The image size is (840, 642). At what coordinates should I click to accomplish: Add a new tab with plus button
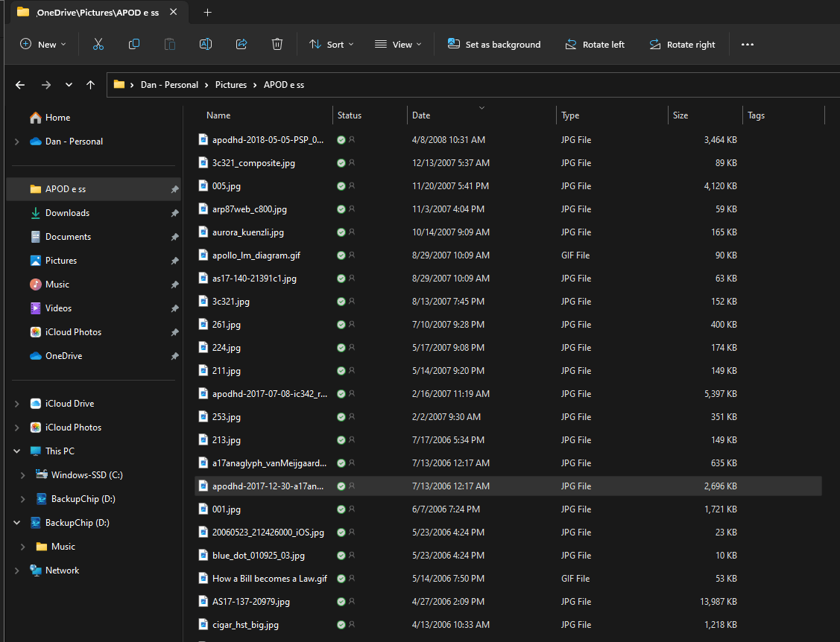(208, 12)
